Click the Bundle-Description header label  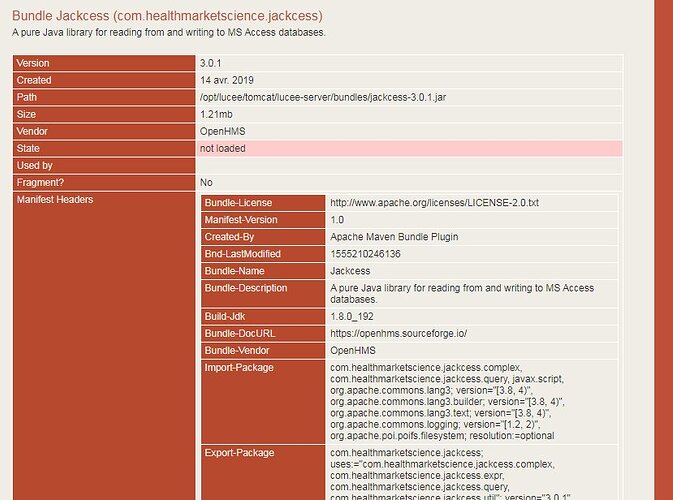(x=246, y=288)
